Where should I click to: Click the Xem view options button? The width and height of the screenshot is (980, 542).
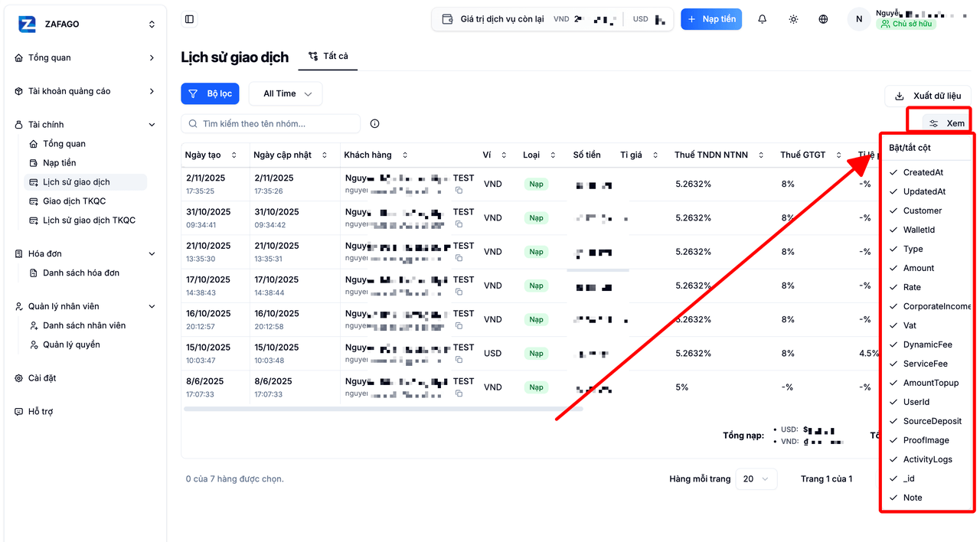[x=946, y=123]
